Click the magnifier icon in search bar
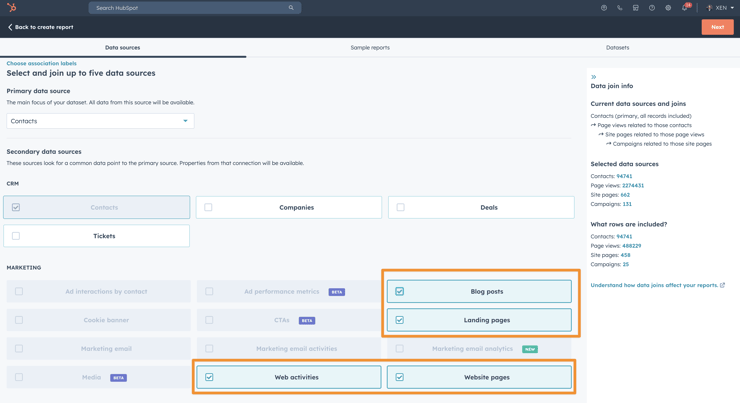 tap(291, 8)
